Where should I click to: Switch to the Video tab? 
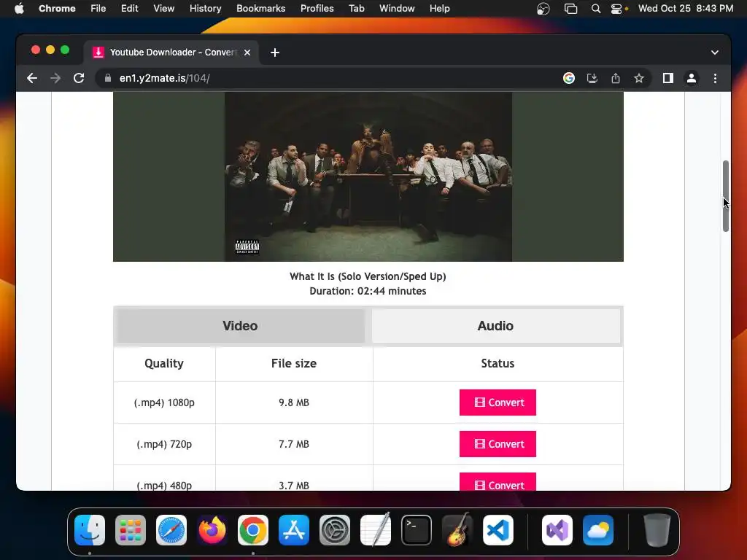(240, 326)
